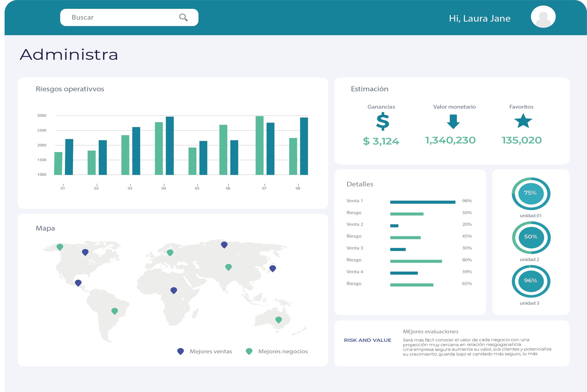The width and height of the screenshot is (587, 392).
Task: Click the Venta 1 98% progress bar
Action: coord(423,202)
